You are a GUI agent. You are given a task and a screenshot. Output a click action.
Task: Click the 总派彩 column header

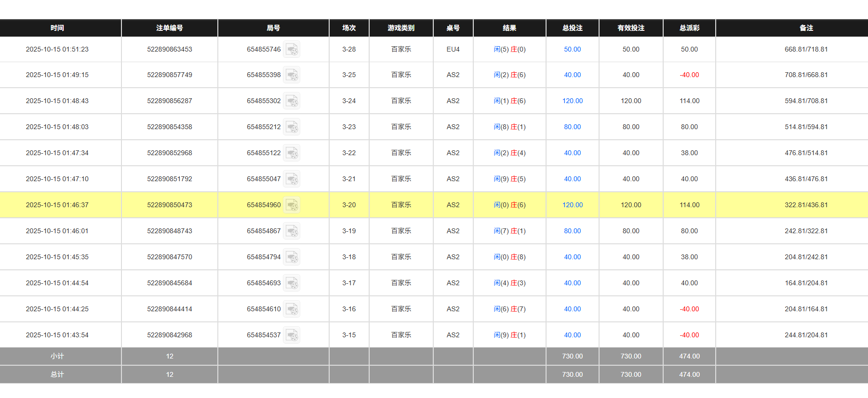click(689, 28)
